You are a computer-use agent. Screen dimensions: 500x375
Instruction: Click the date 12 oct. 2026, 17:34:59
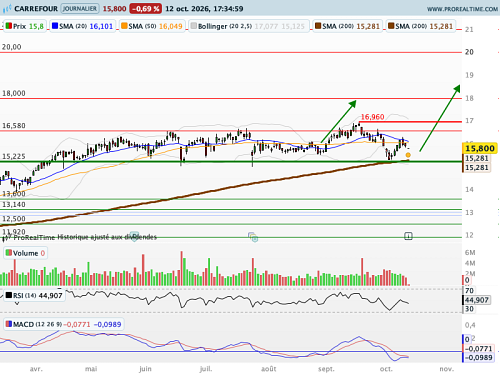pyautogui.click(x=204, y=9)
